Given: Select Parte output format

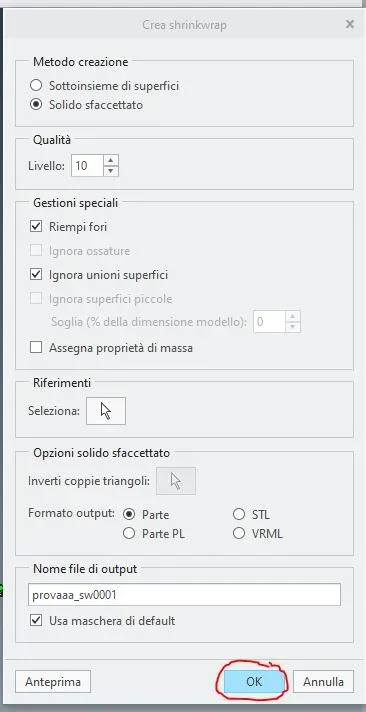Looking at the screenshot, I should click(x=129, y=514).
